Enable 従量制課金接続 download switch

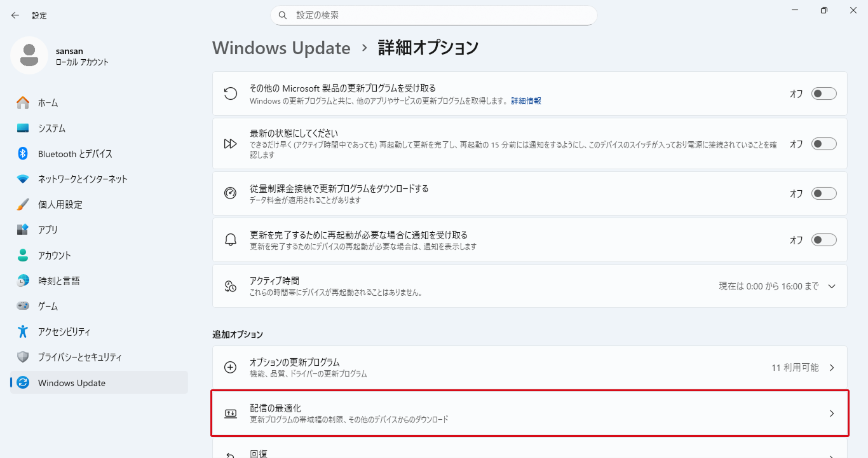click(824, 193)
